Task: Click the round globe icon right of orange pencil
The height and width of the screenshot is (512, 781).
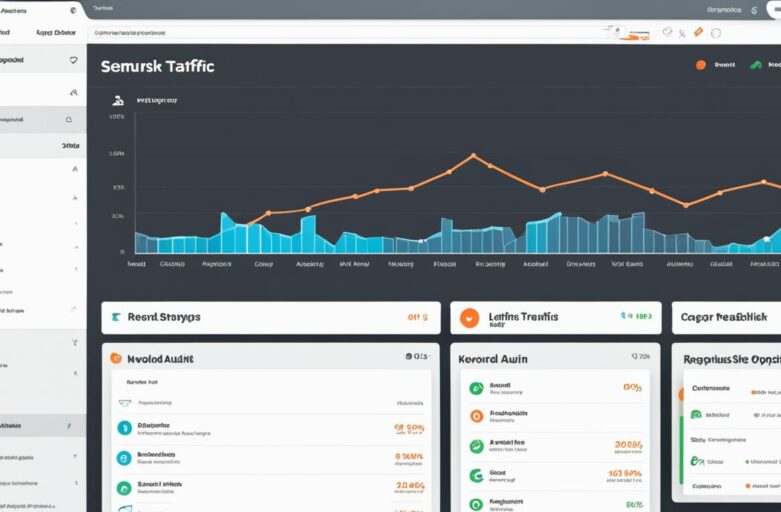Action: [716, 33]
